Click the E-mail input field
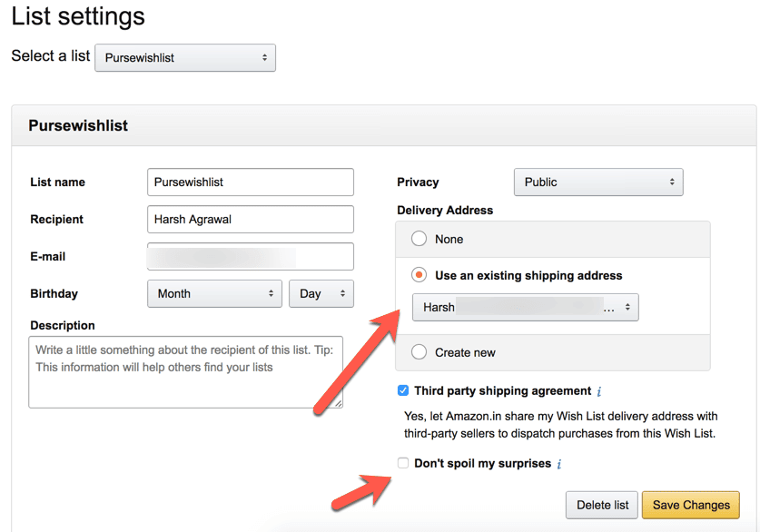This screenshot has height=532, width=760. pos(250,256)
